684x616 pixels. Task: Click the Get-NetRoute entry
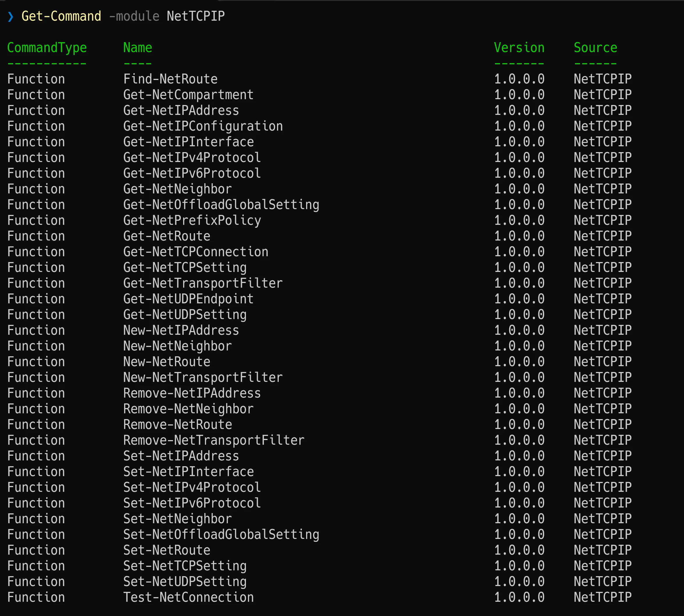tap(167, 236)
